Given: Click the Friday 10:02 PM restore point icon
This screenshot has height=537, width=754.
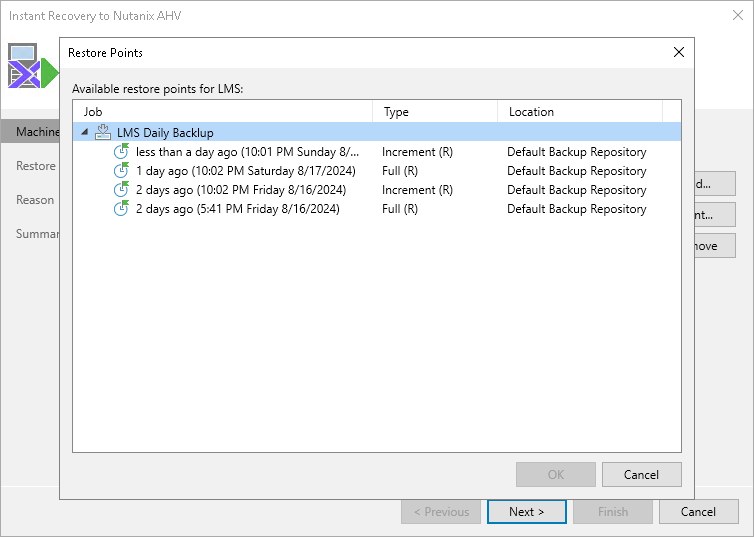Looking at the screenshot, I should click(x=122, y=190).
